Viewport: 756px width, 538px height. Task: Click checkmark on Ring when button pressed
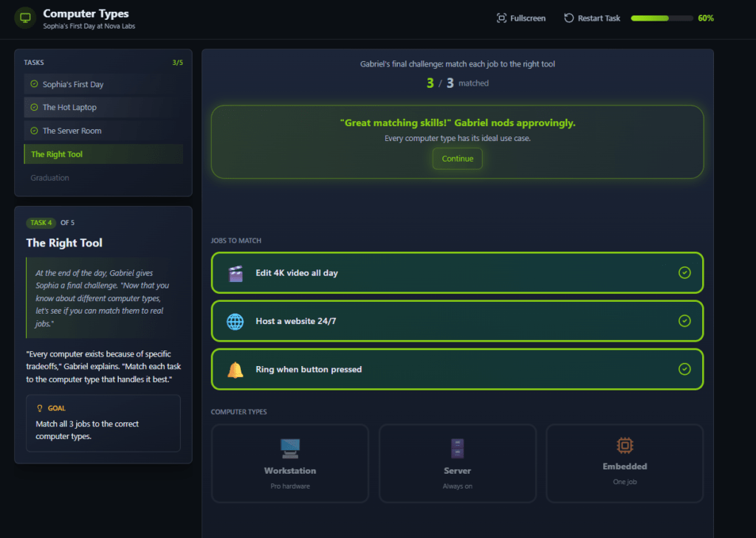[x=684, y=369]
